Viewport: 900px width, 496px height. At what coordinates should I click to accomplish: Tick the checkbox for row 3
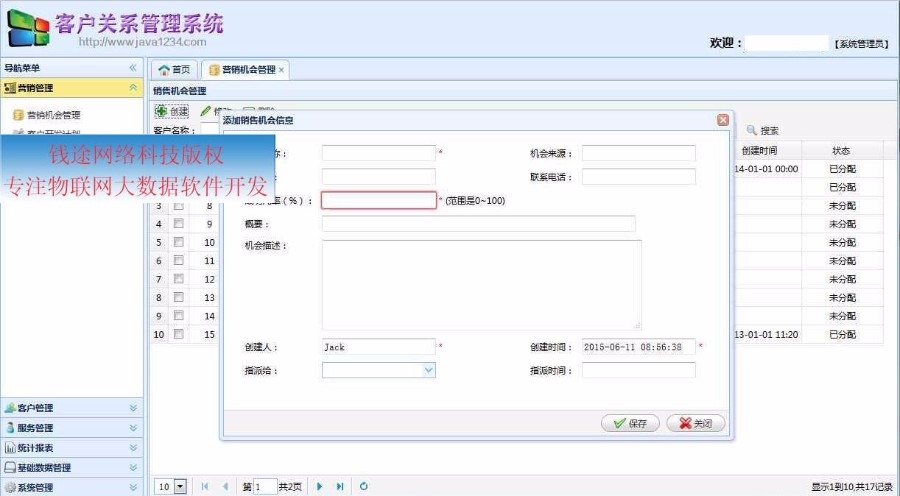coord(179,206)
